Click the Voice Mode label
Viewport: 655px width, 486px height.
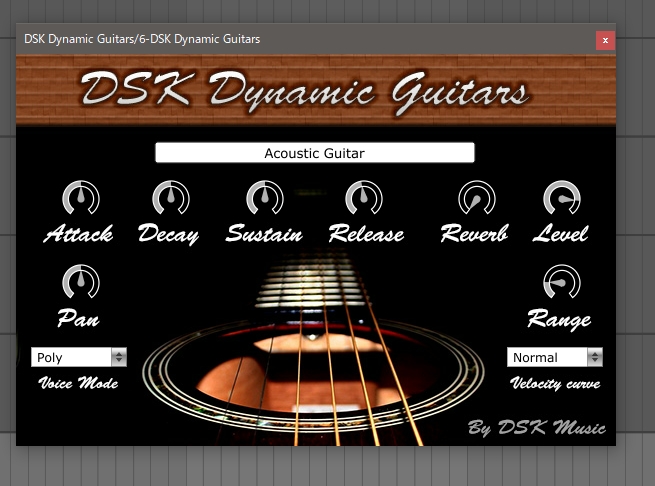click(x=78, y=383)
